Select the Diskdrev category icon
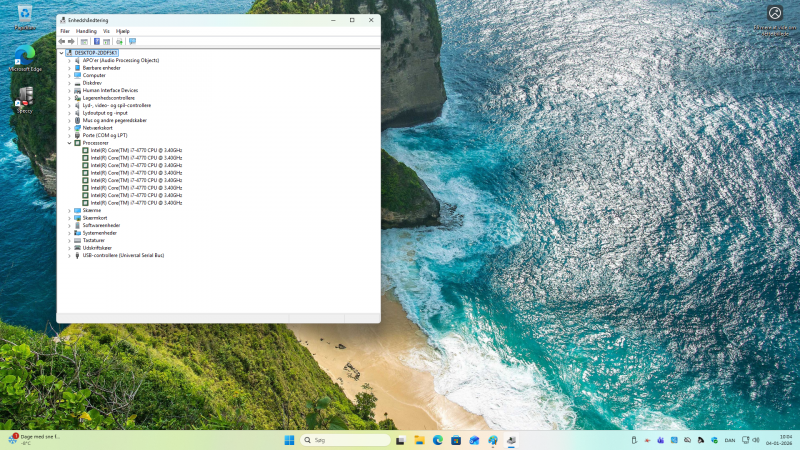The height and width of the screenshot is (450, 800). (77, 82)
